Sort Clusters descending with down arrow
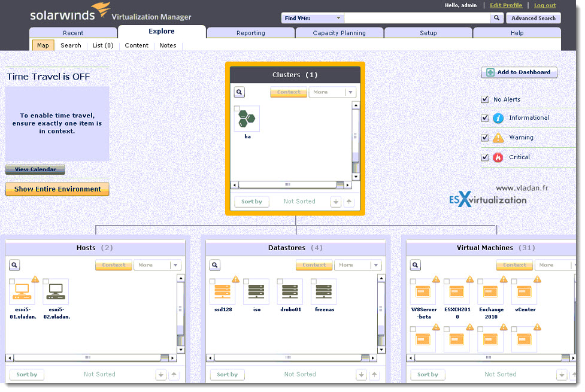585x392 pixels. (336, 202)
